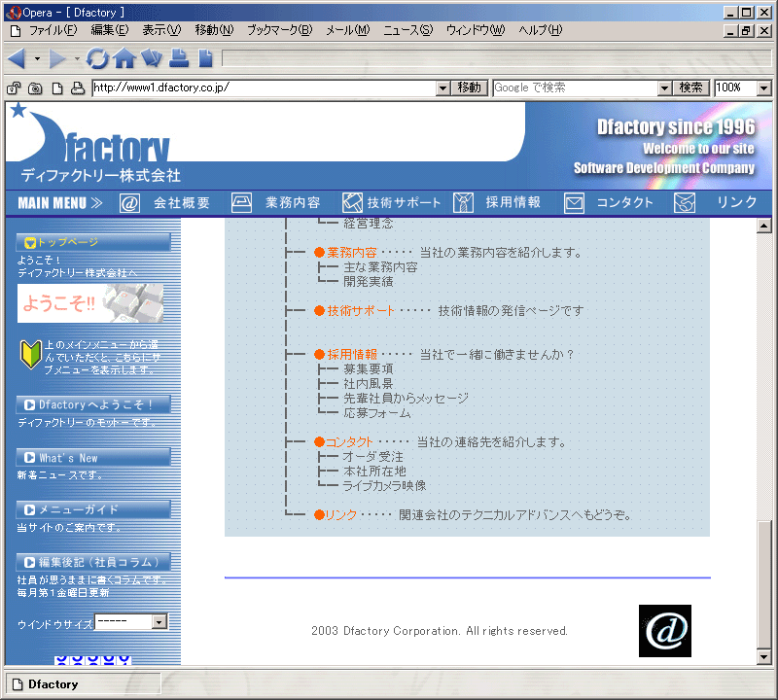Toggle document mode with the small page icon
This screenshot has width=778, height=700.
pyautogui.click(x=57, y=88)
